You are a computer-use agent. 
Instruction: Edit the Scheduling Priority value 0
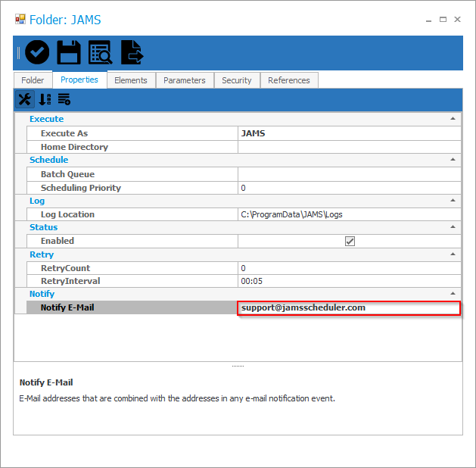pyautogui.click(x=349, y=188)
